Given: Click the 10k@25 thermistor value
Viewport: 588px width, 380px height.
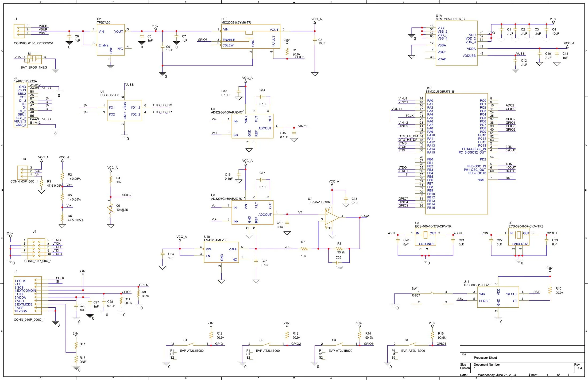Looking at the screenshot, I should (x=122, y=210).
